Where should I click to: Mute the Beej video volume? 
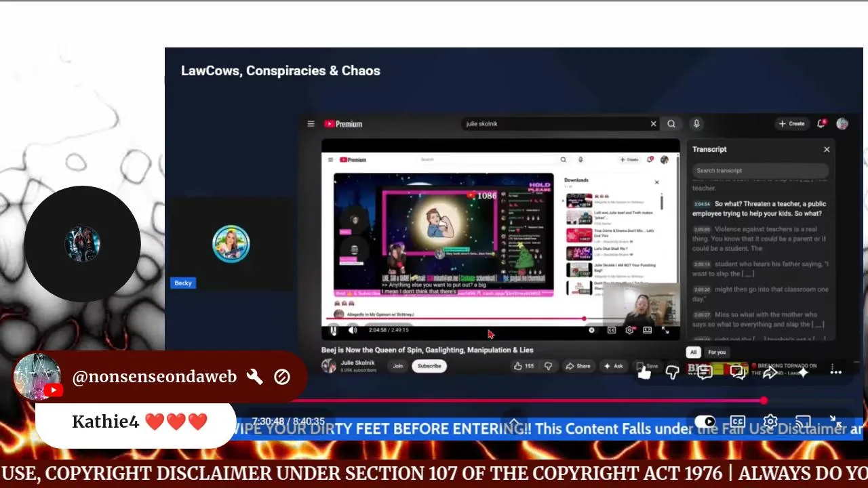pyautogui.click(x=353, y=330)
